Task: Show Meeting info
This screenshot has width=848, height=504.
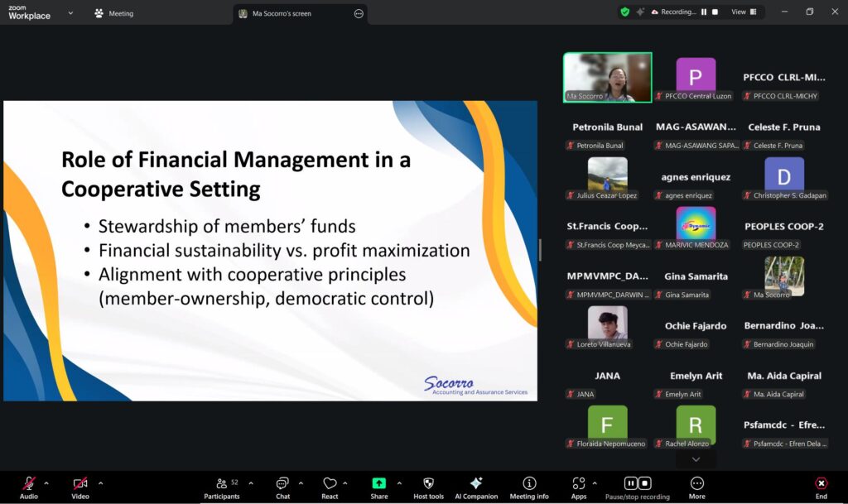Action: click(x=529, y=484)
